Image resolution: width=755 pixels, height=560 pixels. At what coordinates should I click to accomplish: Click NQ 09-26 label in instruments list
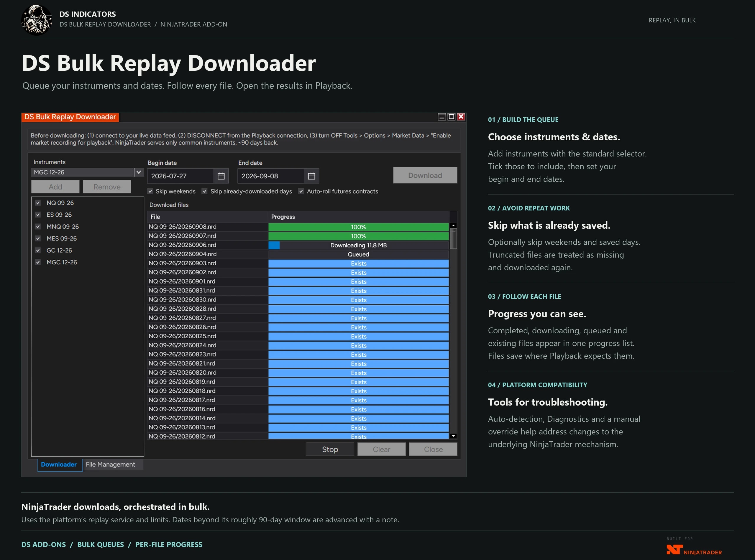click(60, 203)
